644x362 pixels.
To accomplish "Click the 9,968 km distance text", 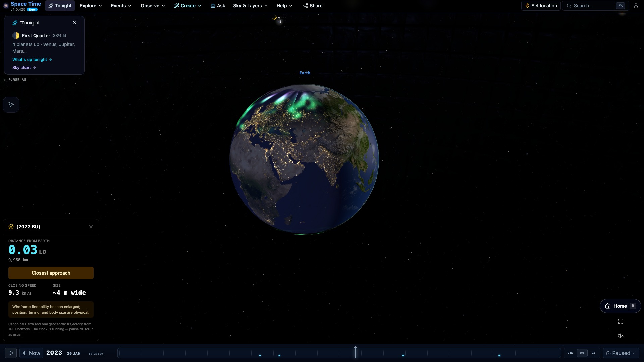I will 18,260.
